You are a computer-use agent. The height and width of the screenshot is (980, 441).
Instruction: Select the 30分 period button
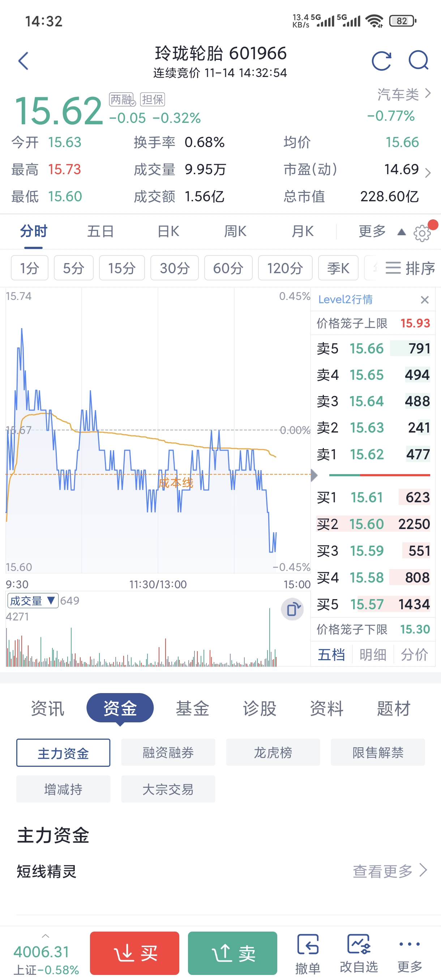click(x=174, y=268)
